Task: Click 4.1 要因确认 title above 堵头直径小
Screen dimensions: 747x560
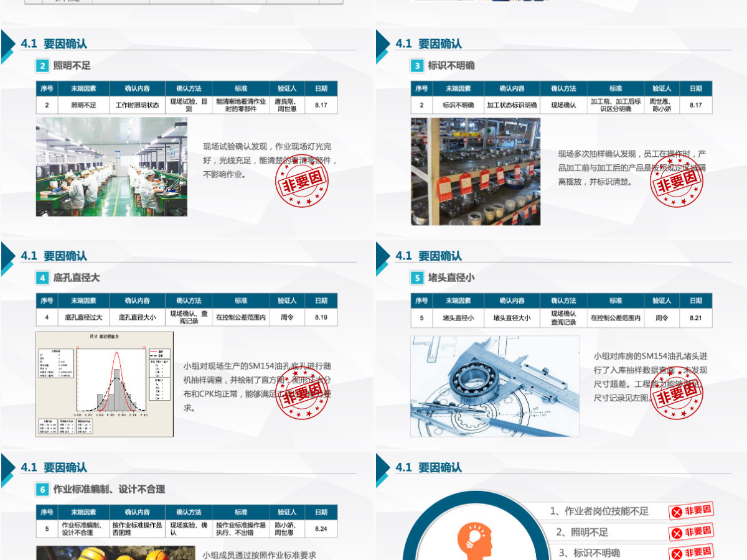Action: coord(429,256)
